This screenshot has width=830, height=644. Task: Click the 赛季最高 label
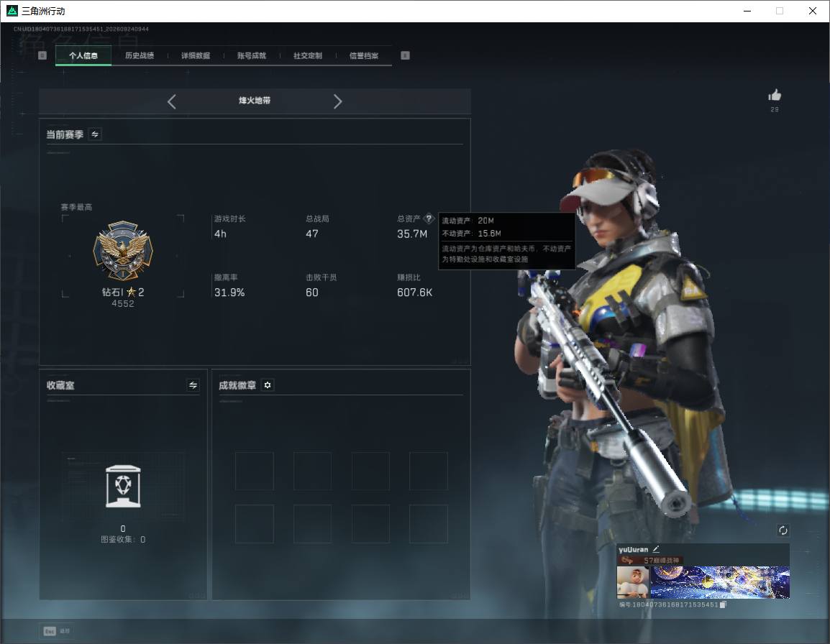(x=76, y=207)
